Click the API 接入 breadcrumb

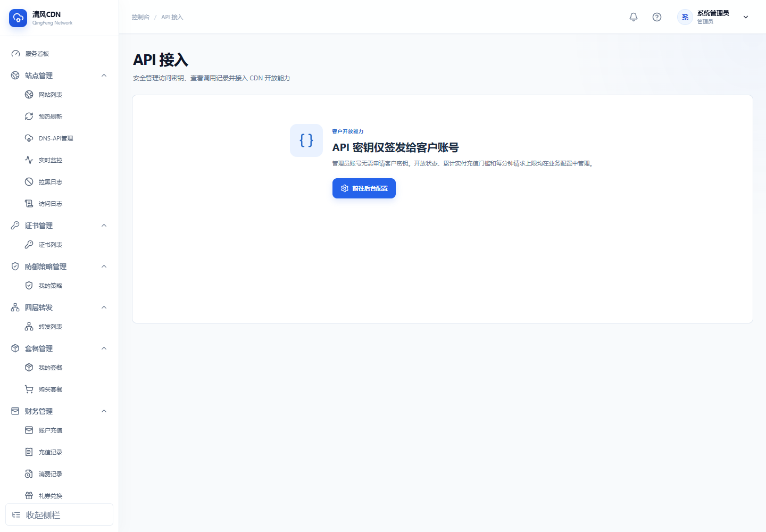172,17
